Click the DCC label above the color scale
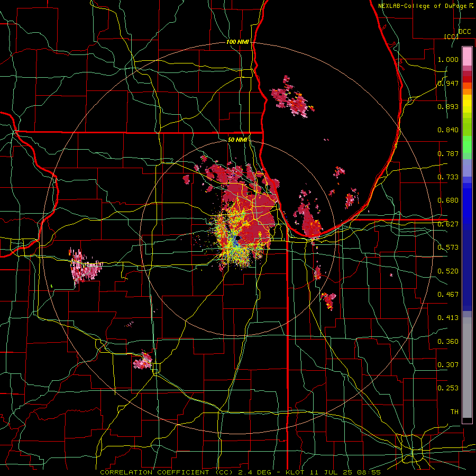476x476 pixels. pyautogui.click(x=464, y=32)
